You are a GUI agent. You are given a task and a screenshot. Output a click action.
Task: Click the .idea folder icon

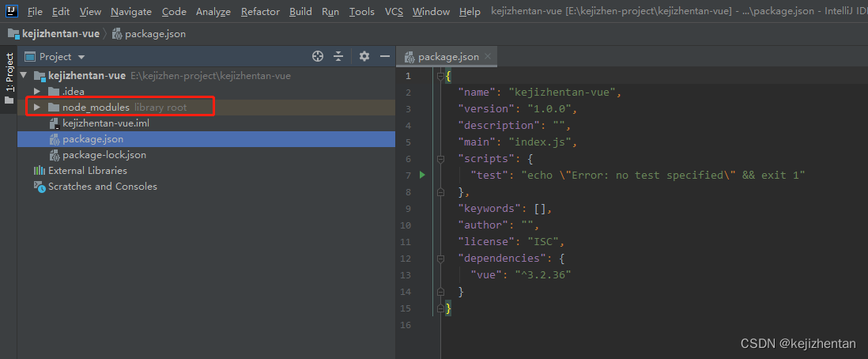(53, 91)
